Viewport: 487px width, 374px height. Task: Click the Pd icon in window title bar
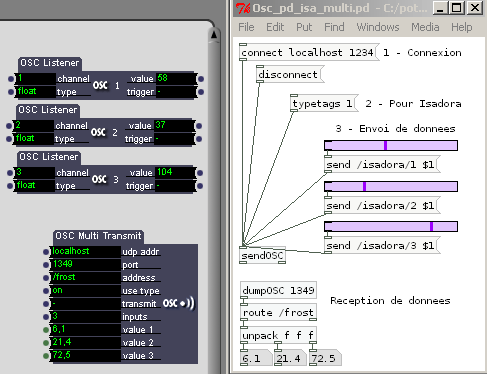tap(243, 8)
